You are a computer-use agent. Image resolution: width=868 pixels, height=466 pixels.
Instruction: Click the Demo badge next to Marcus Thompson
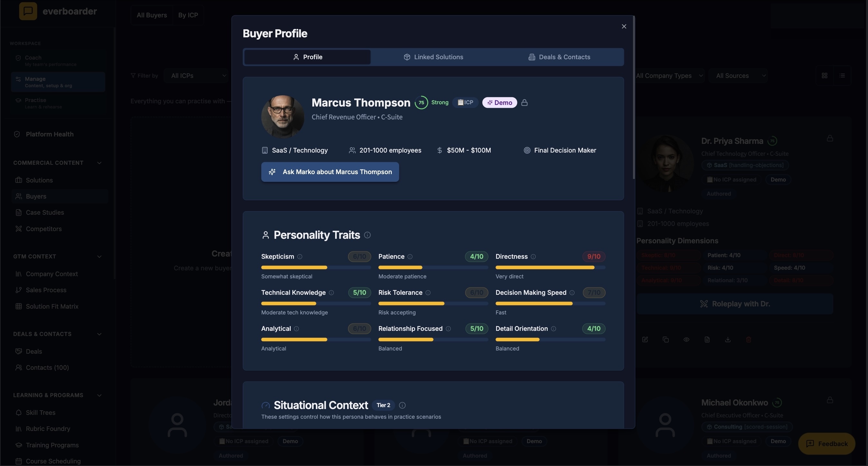click(x=499, y=103)
